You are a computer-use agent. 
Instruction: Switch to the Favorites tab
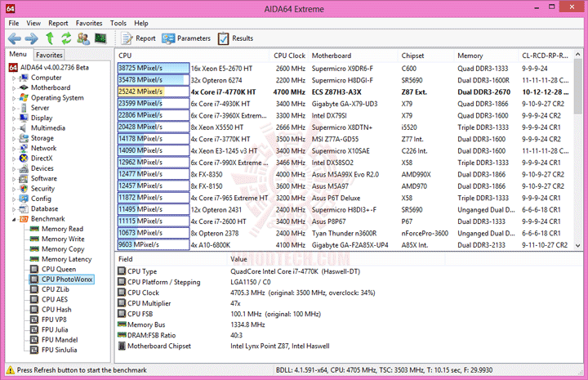pyautogui.click(x=49, y=55)
